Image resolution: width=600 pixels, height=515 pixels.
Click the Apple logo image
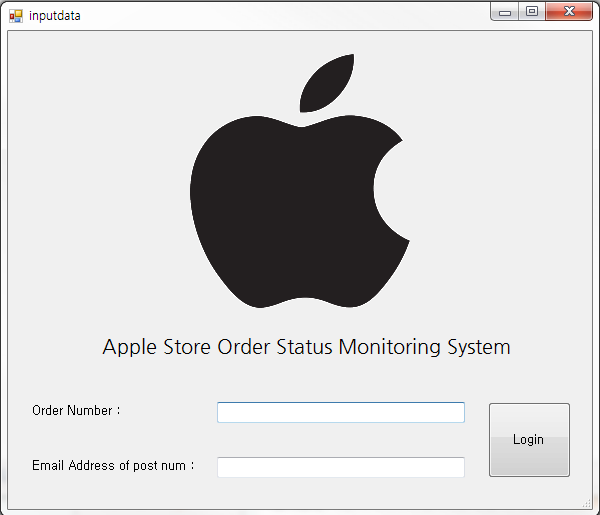pos(300,181)
